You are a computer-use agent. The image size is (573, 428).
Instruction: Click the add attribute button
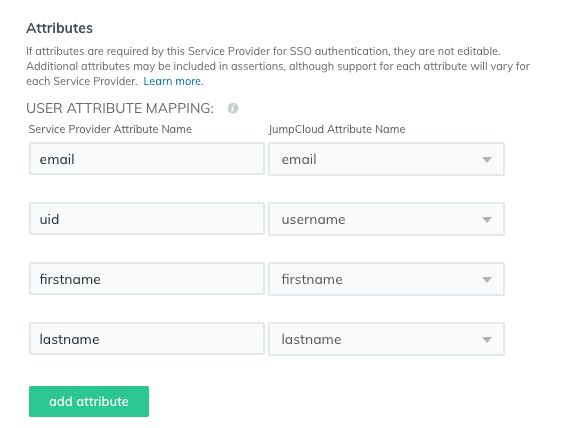coord(89,401)
